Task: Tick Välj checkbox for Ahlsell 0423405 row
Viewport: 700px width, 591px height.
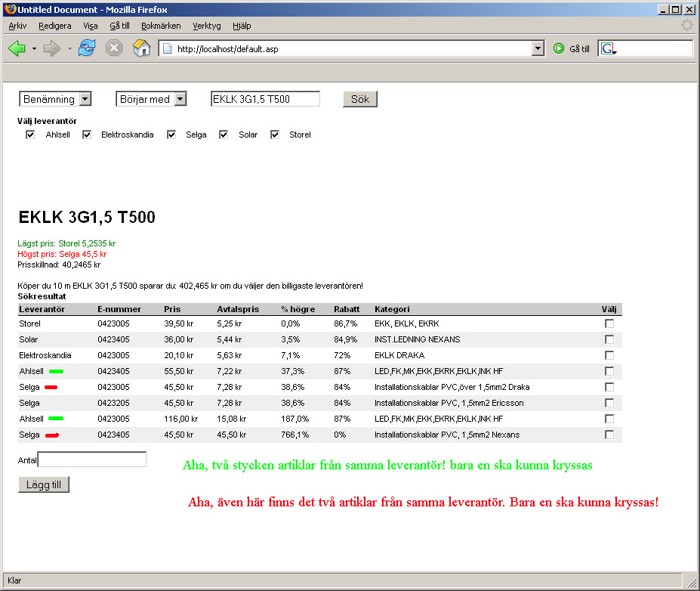Action: point(609,371)
